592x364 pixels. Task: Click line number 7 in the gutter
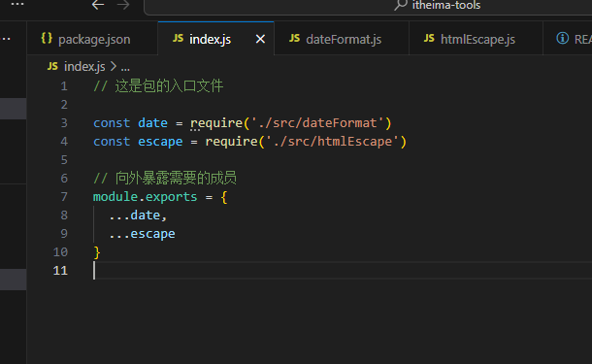coord(64,197)
